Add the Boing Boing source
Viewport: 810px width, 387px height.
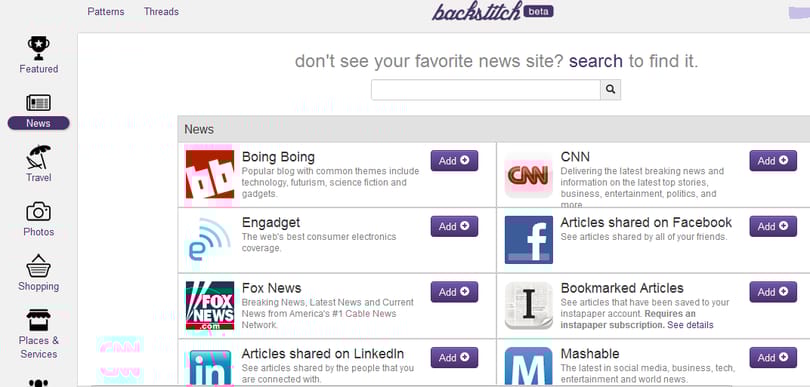(454, 161)
